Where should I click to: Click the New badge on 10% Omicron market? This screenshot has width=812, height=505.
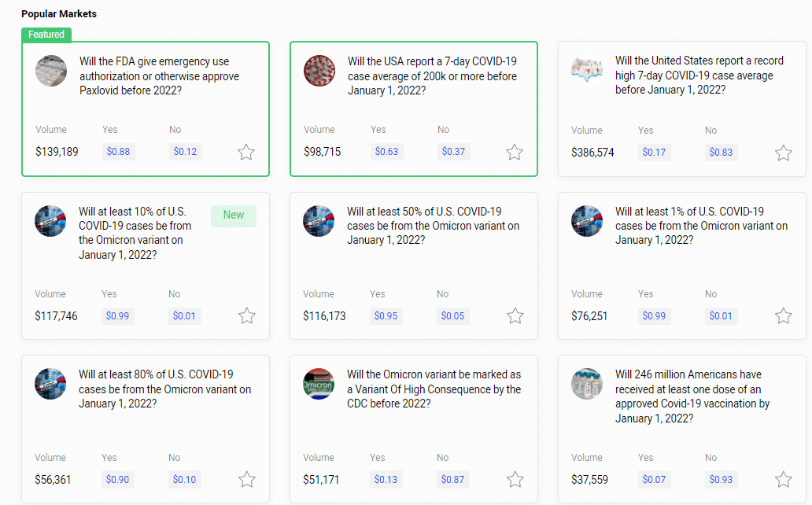tap(234, 216)
